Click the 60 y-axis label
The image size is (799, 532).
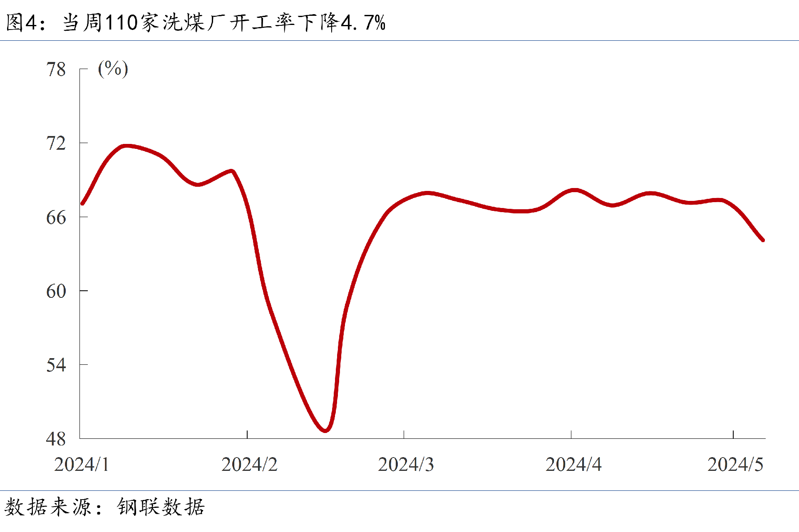pos(56,291)
